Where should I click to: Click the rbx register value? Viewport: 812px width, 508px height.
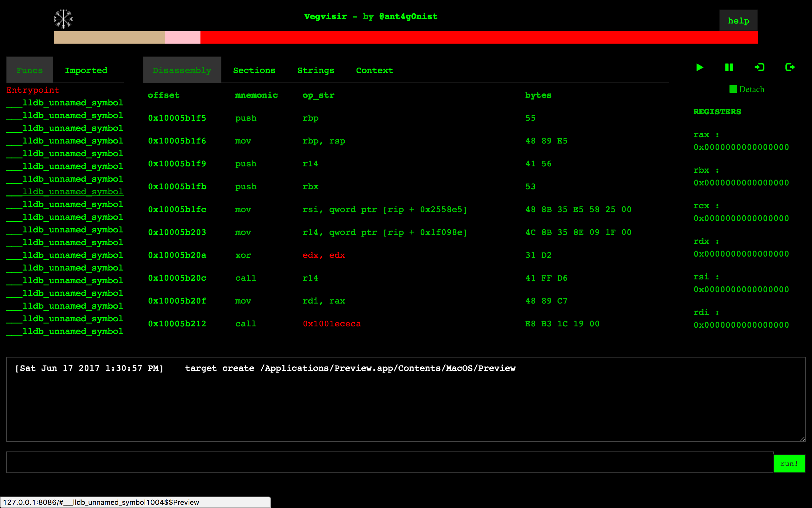click(741, 183)
